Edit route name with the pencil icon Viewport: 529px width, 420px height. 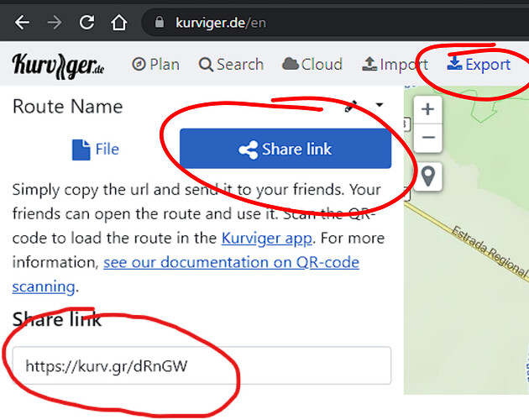pyautogui.click(x=350, y=106)
